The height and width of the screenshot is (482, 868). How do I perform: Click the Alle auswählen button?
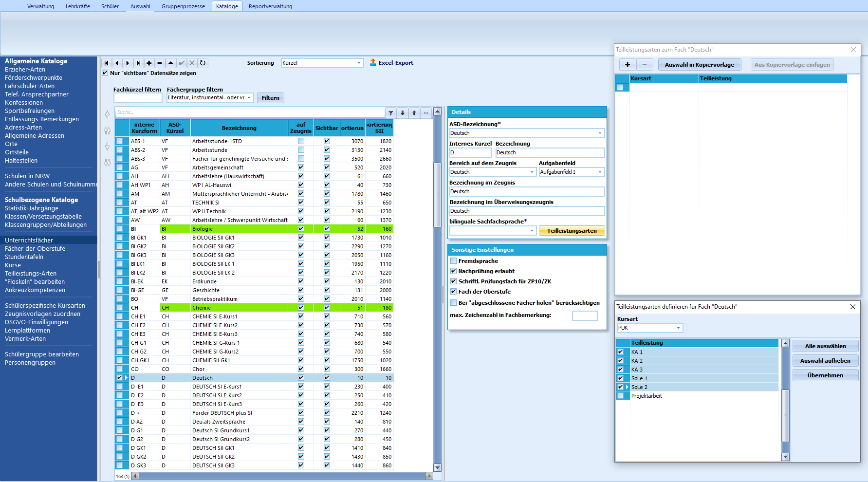(x=825, y=346)
